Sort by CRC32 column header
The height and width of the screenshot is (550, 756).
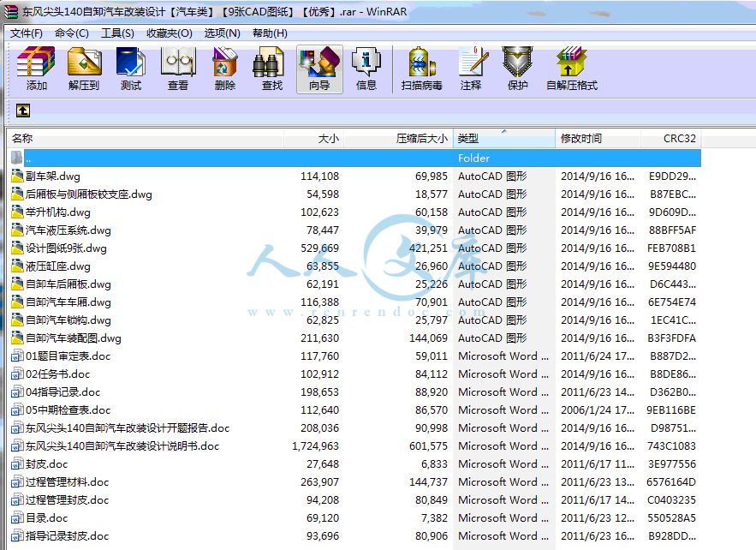[x=671, y=139]
